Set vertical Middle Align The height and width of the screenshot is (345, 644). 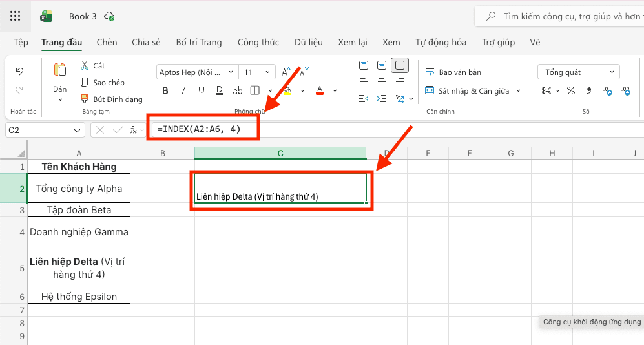382,65
